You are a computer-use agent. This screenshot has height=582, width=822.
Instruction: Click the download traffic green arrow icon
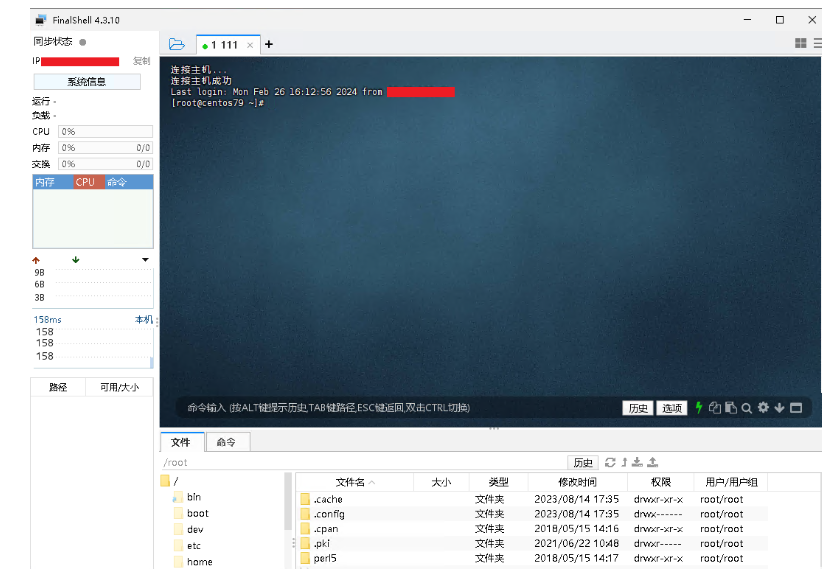click(x=75, y=260)
